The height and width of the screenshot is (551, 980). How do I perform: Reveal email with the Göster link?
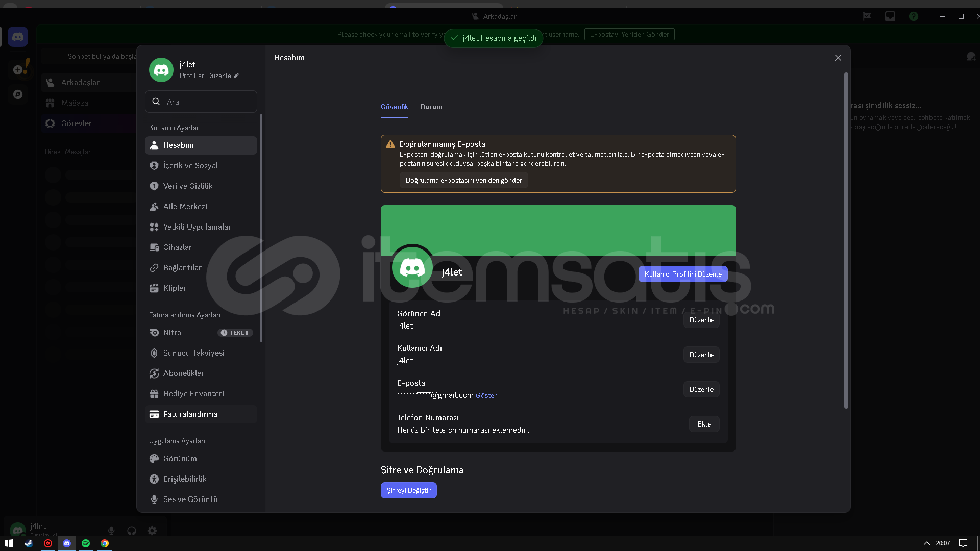[486, 395]
